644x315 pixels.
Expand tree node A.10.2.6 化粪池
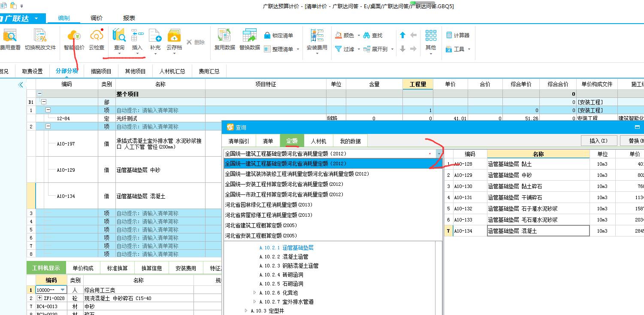[x=255, y=293]
